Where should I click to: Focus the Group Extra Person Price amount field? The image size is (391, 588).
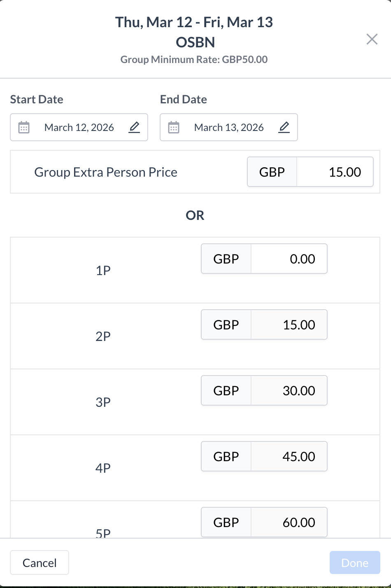pyautogui.click(x=335, y=172)
